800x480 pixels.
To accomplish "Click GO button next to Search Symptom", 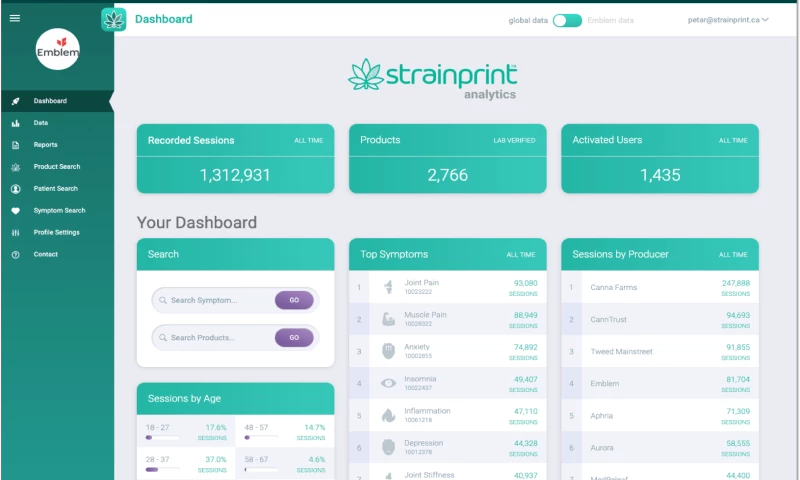I will click(x=294, y=300).
